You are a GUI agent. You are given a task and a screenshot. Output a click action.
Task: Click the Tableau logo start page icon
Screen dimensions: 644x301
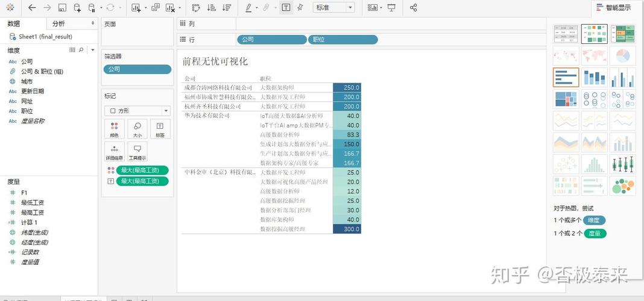(x=10, y=7)
